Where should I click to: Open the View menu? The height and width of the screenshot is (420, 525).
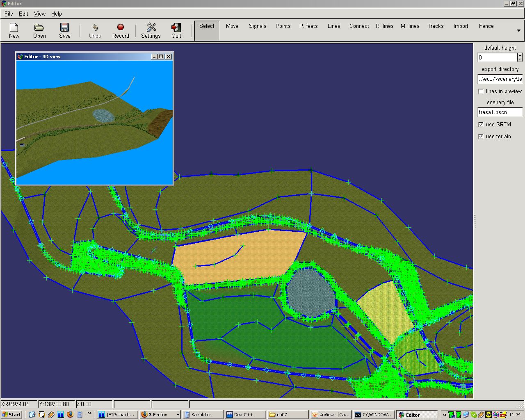click(40, 14)
